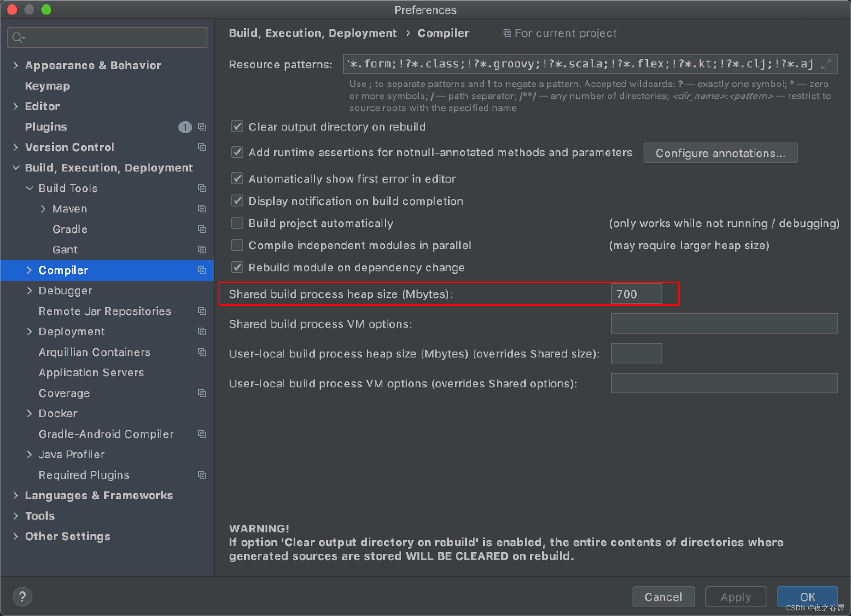This screenshot has width=851, height=616.
Task: Click the project-level icon beside Coverage
Action: [x=202, y=393]
